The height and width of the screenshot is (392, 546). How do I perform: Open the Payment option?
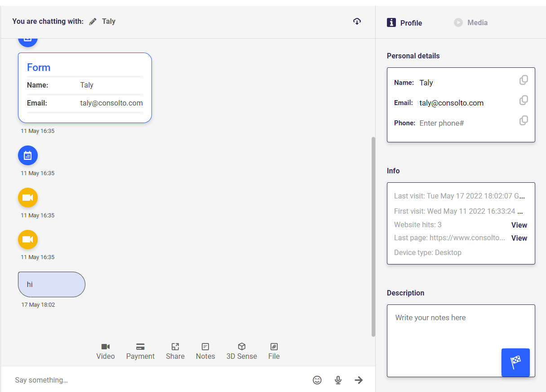(140, 351)
